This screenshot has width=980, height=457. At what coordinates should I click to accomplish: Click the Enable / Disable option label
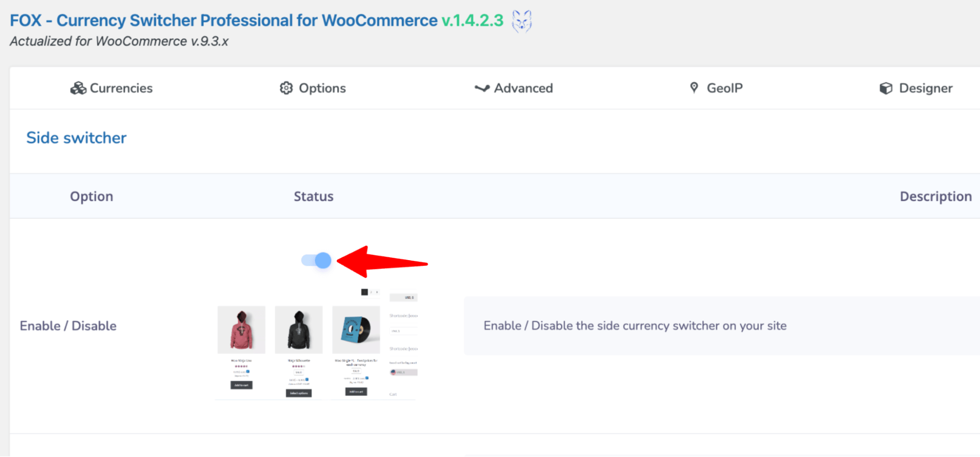click(x=68, y=326)
